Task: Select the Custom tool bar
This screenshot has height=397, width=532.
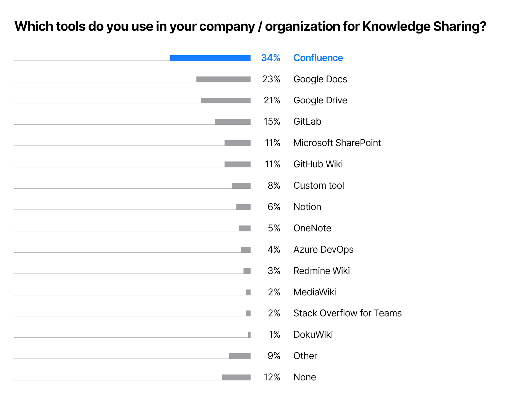Action: (241, 186)
